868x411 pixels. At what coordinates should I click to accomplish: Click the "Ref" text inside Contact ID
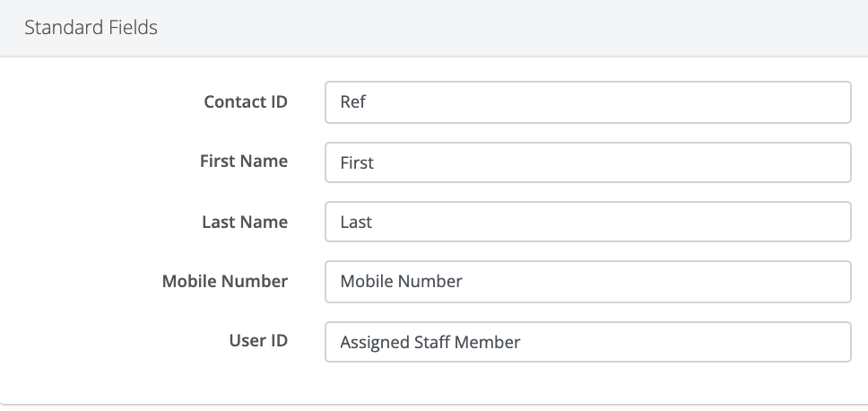click(x=352, y=102)
